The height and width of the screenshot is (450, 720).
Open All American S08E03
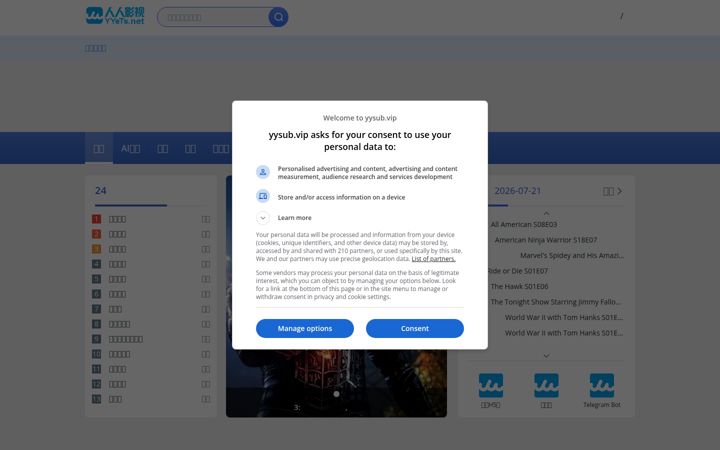tap(523, 225)
